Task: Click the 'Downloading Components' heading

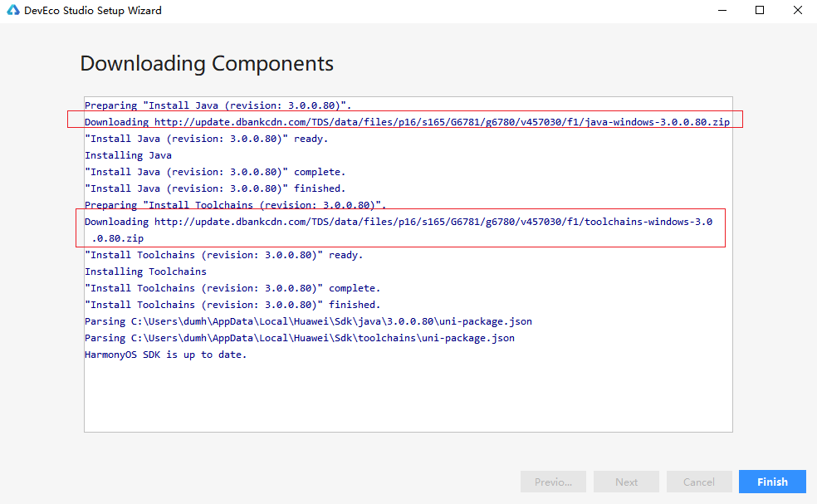Action: click(x=207, y=64)
